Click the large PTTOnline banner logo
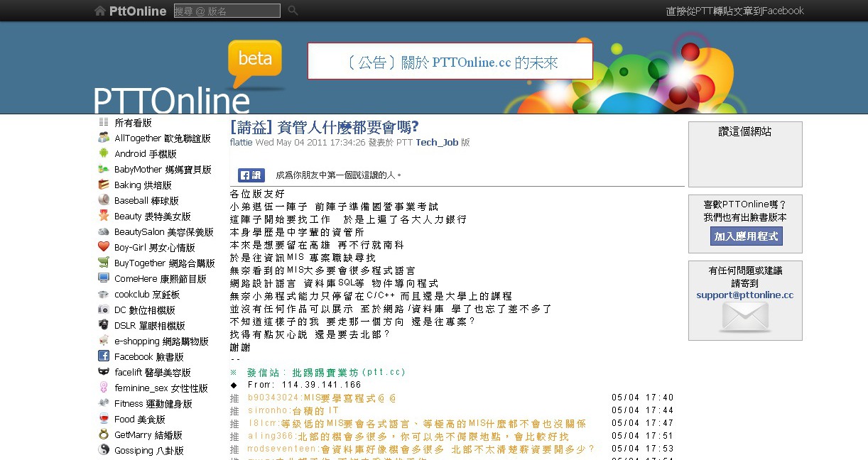Image resolution: width=868 pixels, height=460 pixels. coord(171,101)
